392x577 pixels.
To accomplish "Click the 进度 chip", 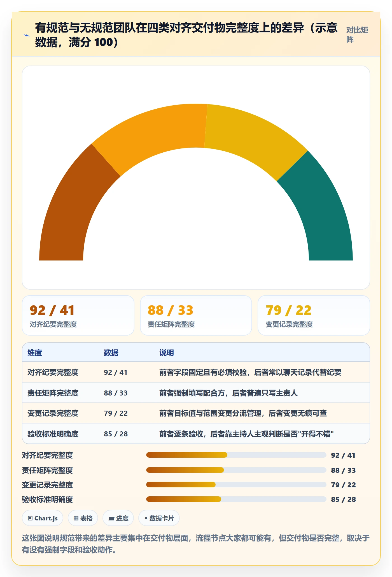I will coord(118,518).
